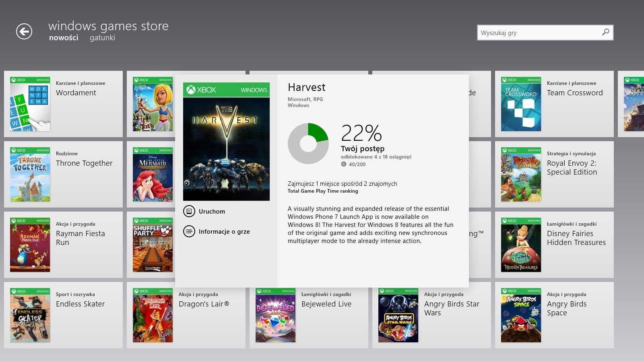Open the Rayman Fiesta Run thumbnail
Image resolution: width=644 pixels, height=362 pixels.
pos(30,245)
